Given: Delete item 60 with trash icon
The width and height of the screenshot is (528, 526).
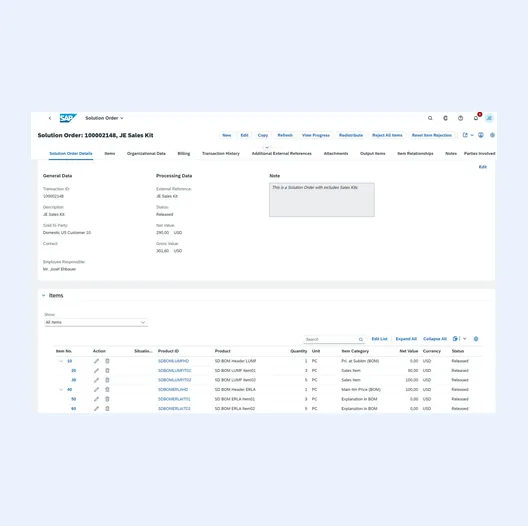Looking at the screenshot, I should pyautogui.click(x=107, y=408).
